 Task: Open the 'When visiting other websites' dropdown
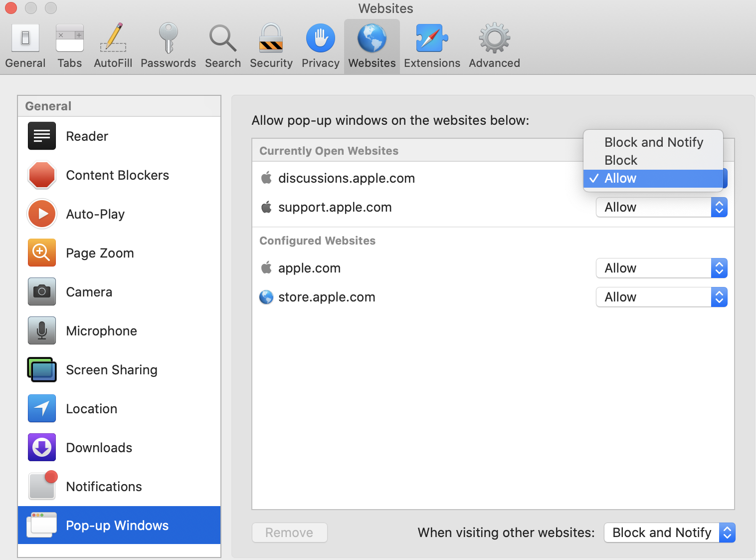(670, 533)
